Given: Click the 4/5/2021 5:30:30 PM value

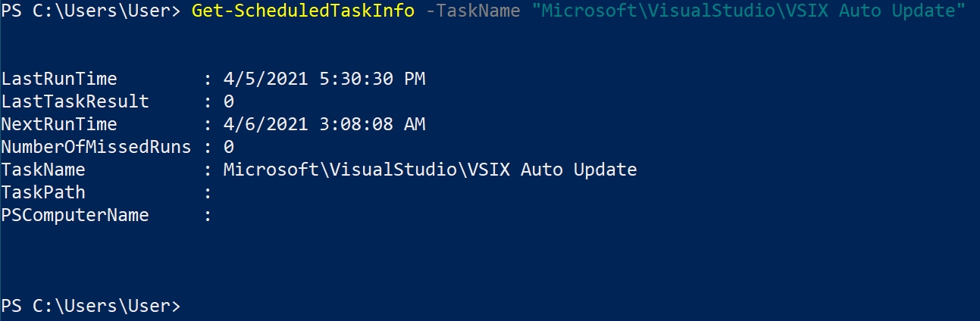Looking at the screenshot, I should tap(324, 79).
